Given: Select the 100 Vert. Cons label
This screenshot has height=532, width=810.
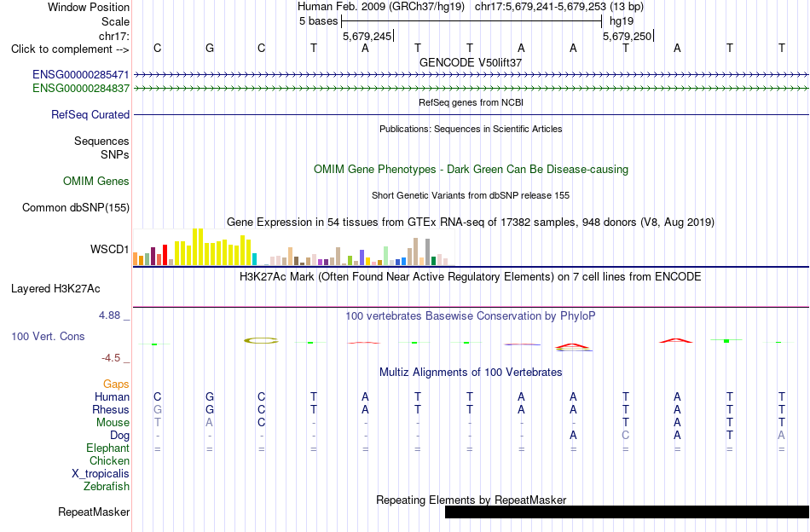Looking at the screenshot, I should (x=48, y=336).
